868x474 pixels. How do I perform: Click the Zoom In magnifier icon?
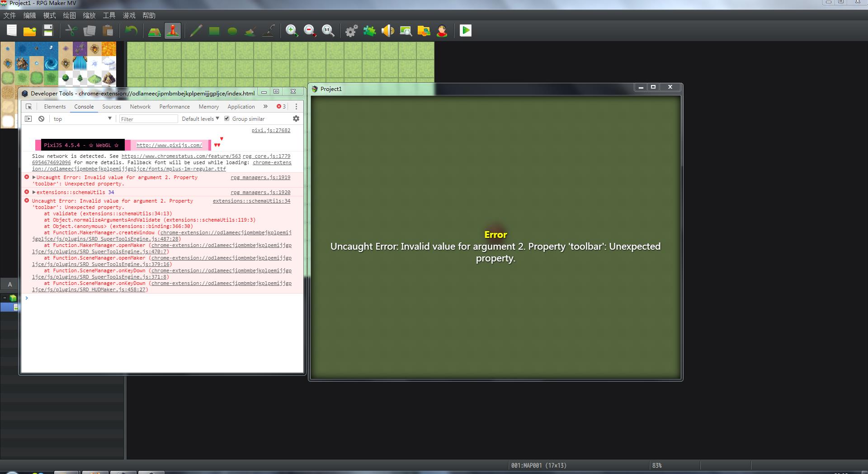pos(292,31)
